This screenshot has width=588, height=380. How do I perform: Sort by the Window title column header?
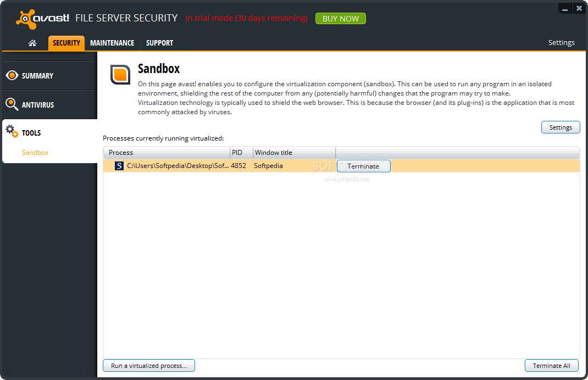click(294, 153)
